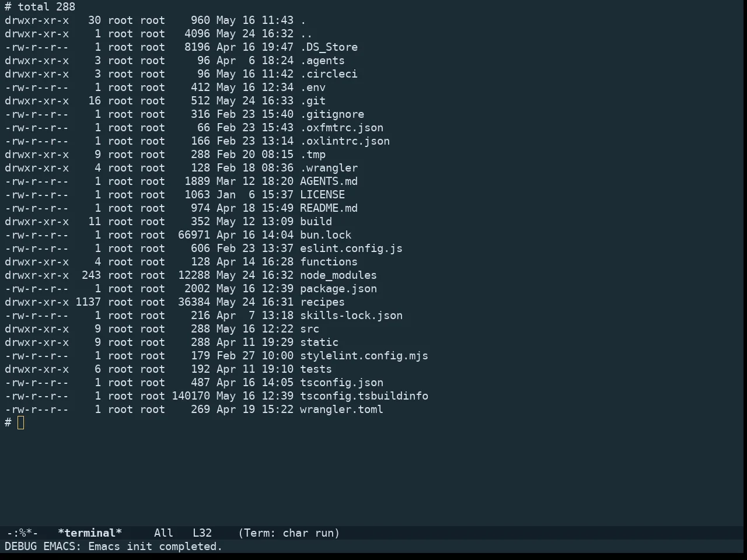747x560 pixels.
Task: Click the .oxlintrc.json file name
Action: 345,141
